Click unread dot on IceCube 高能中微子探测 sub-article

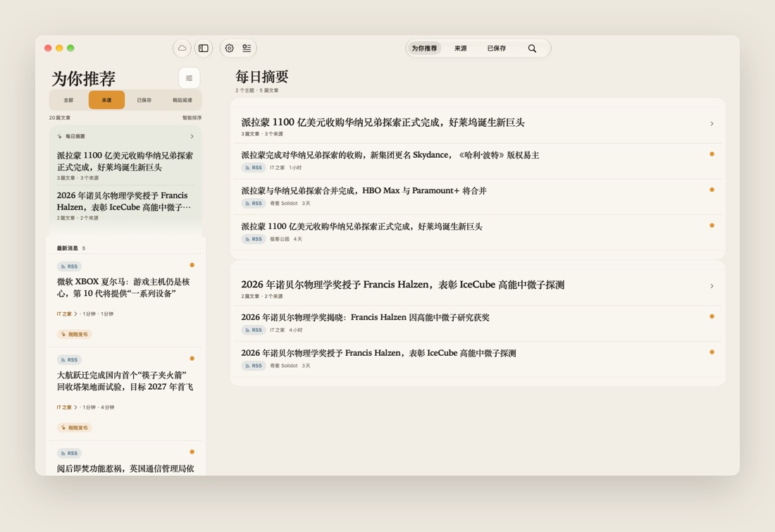point(712,352)
